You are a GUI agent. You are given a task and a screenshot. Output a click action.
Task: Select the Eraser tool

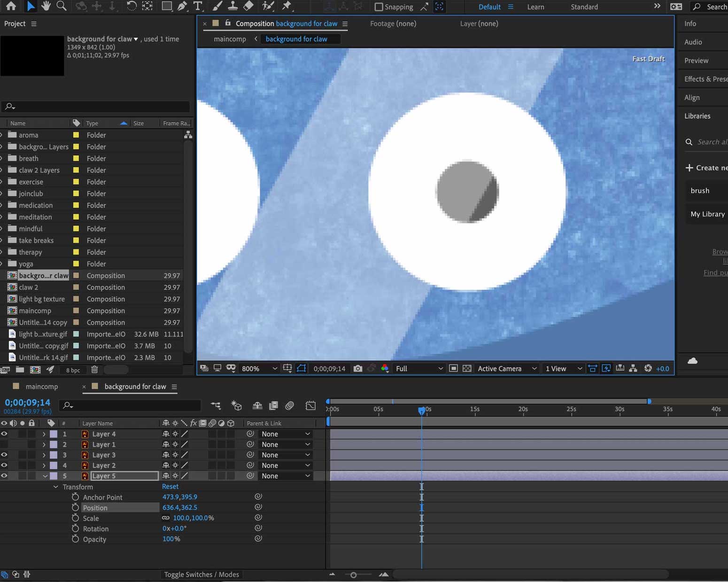point(248,6)
